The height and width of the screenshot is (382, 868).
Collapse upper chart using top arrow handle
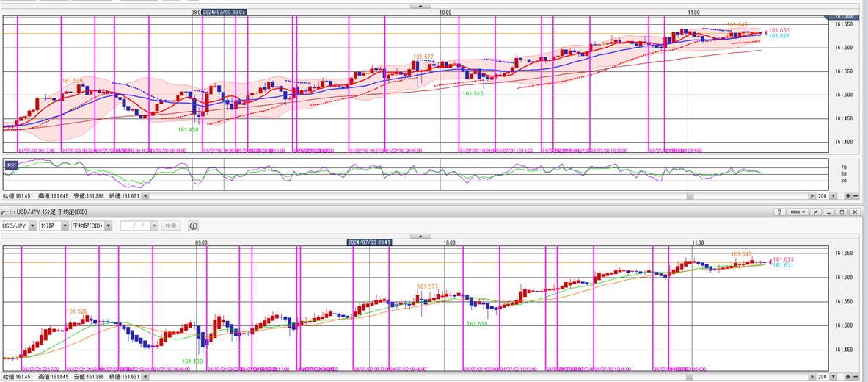point(420,5)
